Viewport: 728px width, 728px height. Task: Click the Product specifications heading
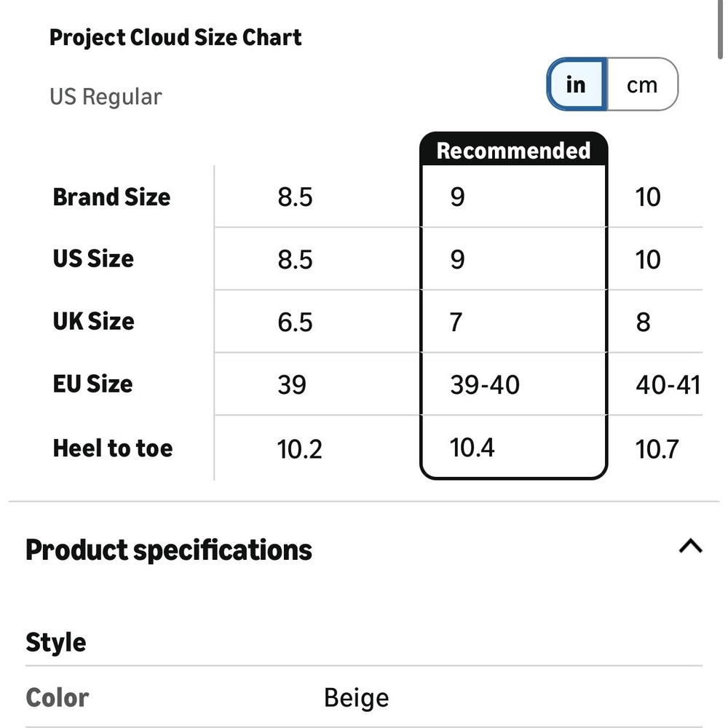point(169,550)
